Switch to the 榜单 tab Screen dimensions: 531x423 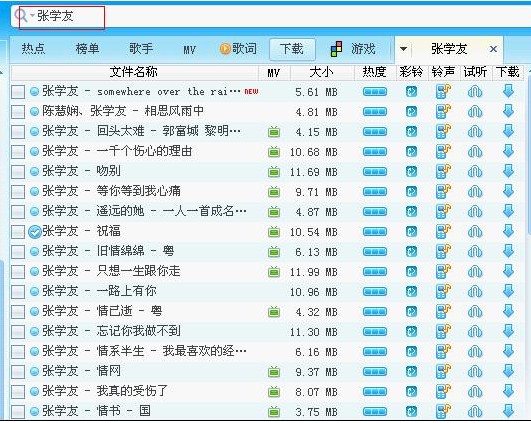coord(87,49)
